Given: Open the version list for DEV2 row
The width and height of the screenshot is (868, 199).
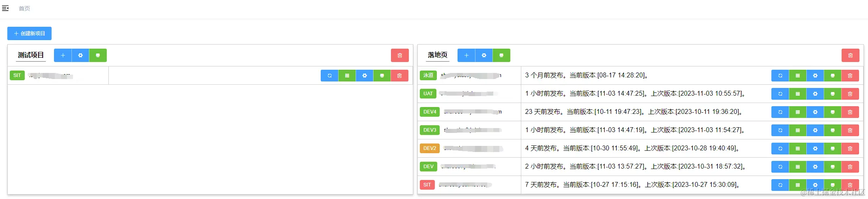Looking at the screenshot, I should 798,149.
